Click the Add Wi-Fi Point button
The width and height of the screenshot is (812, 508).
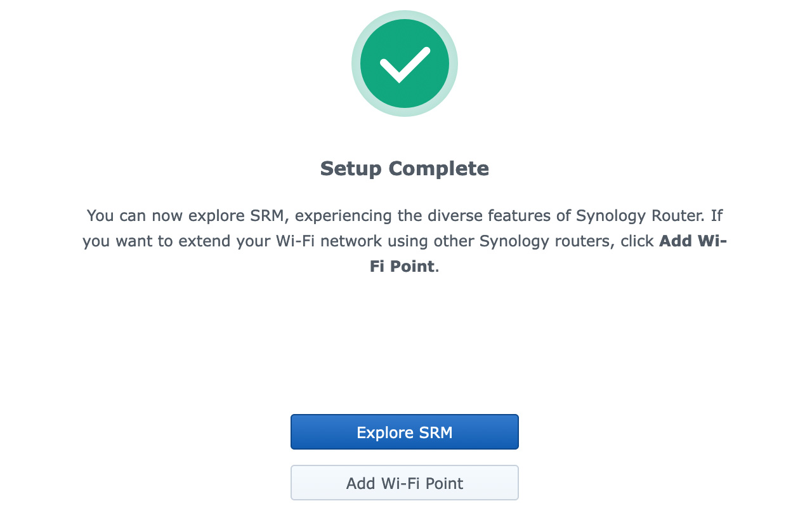[405, 483]
